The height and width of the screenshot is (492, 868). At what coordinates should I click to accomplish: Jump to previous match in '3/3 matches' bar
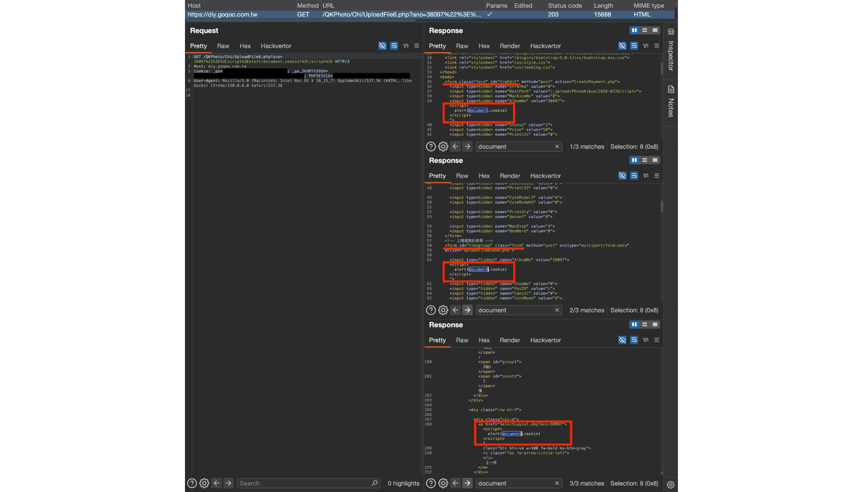point(455,483)
